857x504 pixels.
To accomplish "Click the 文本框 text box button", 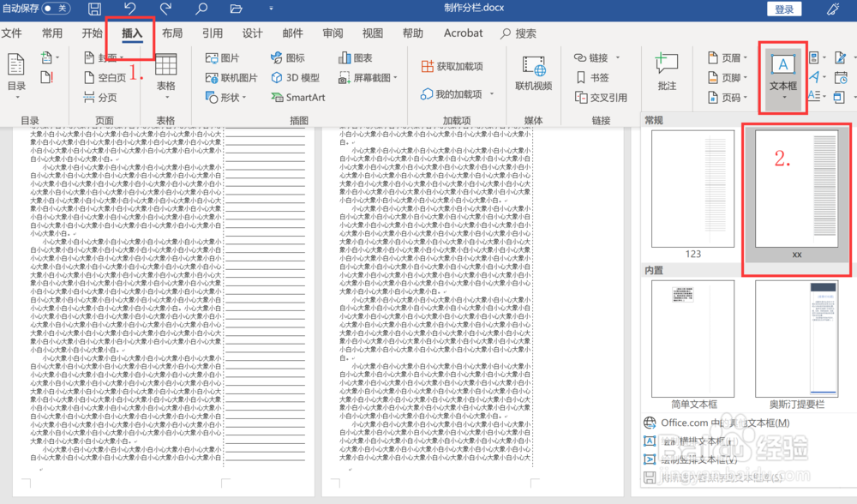I will (783, 77).
